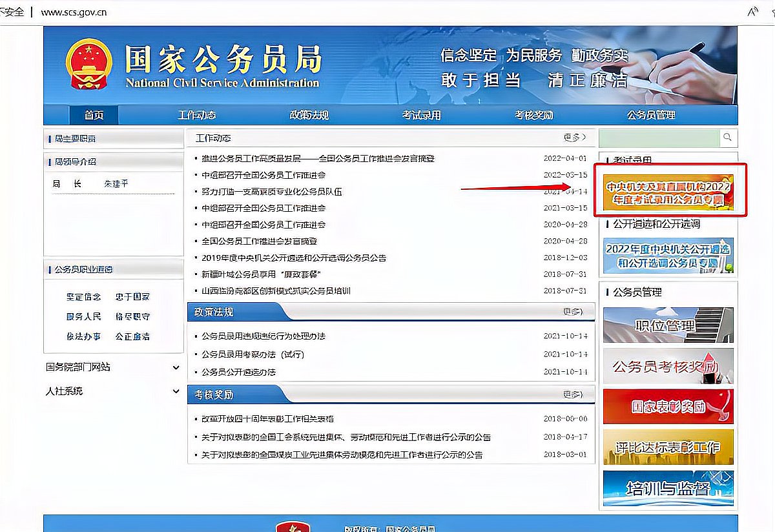Click the national emblem logo in the header

88,62
